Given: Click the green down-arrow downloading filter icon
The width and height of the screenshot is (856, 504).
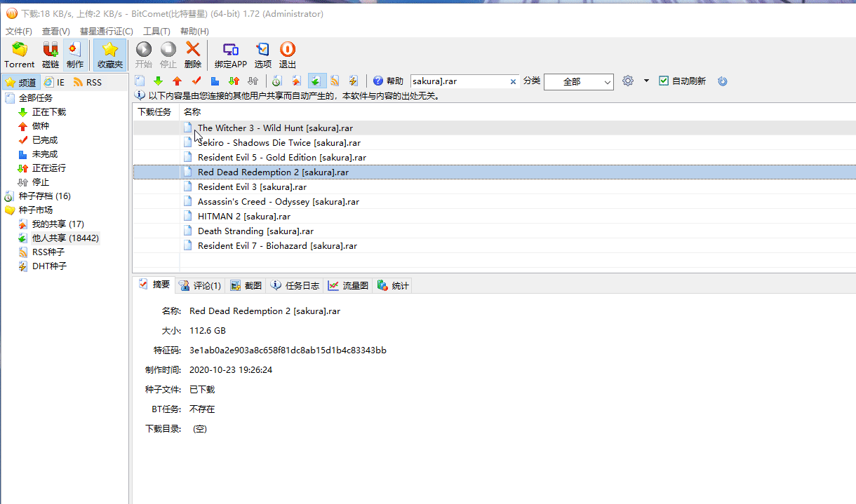Looking at the screenshot, I should pos(158,81).
